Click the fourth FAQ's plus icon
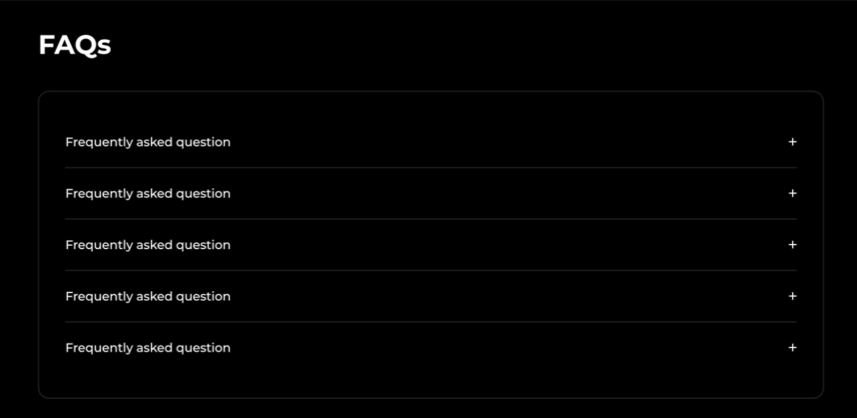 tap(792, 296)
